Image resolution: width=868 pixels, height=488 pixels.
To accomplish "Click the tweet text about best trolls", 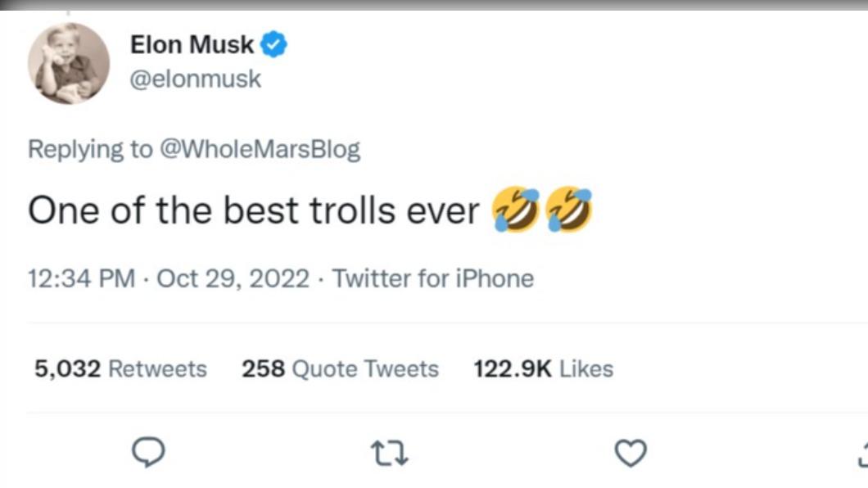I will click(x=254, y=210).
